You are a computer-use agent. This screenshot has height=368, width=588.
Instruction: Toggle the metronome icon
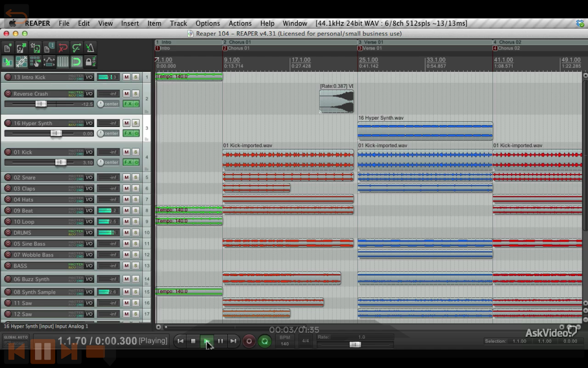tap(90, 48)
